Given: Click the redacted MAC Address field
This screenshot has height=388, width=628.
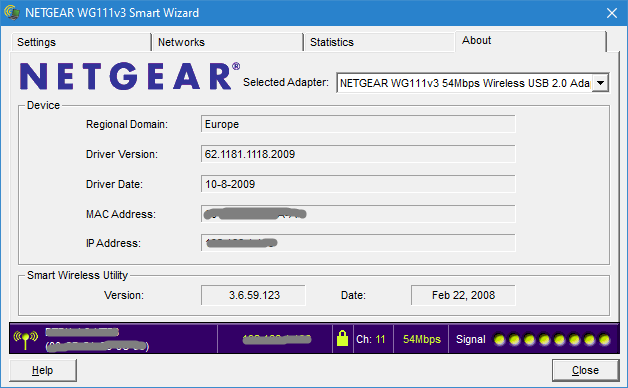Looking at the screenshot, I should click(x=358, y=214).
